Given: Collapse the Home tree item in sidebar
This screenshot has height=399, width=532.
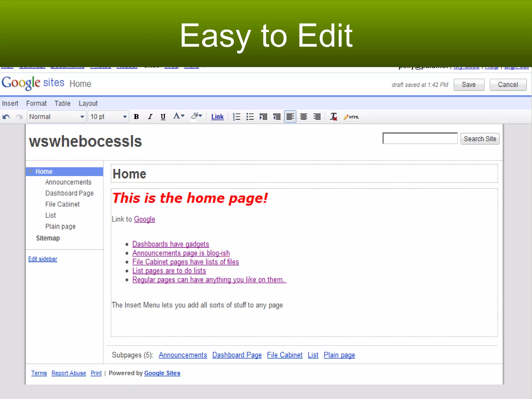Looking at the screenshot, I should pyautogui.click(x=31, y=171).
